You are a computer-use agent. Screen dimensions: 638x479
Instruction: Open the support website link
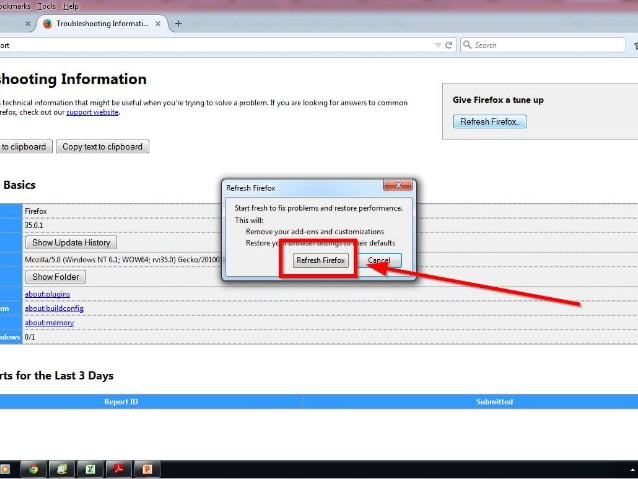(x=92, y=112)
